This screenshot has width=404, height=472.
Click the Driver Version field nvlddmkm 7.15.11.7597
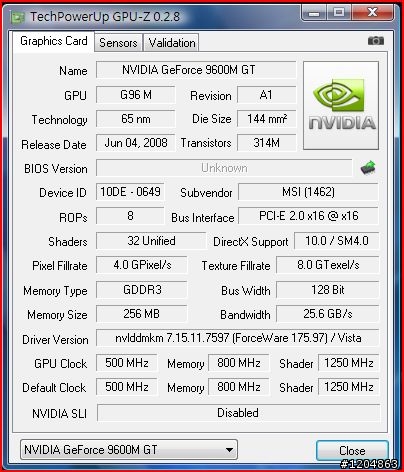pos(238,338)
